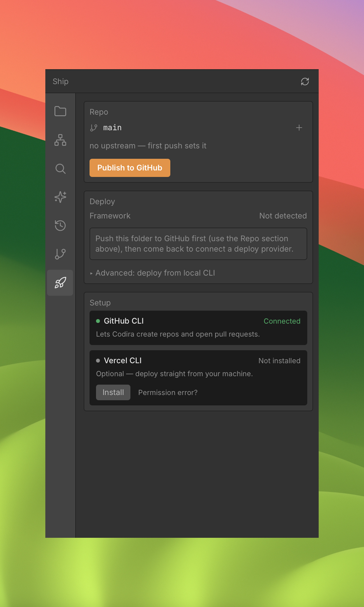
Task: Click the Not installed status
Action: coord(279,361)
